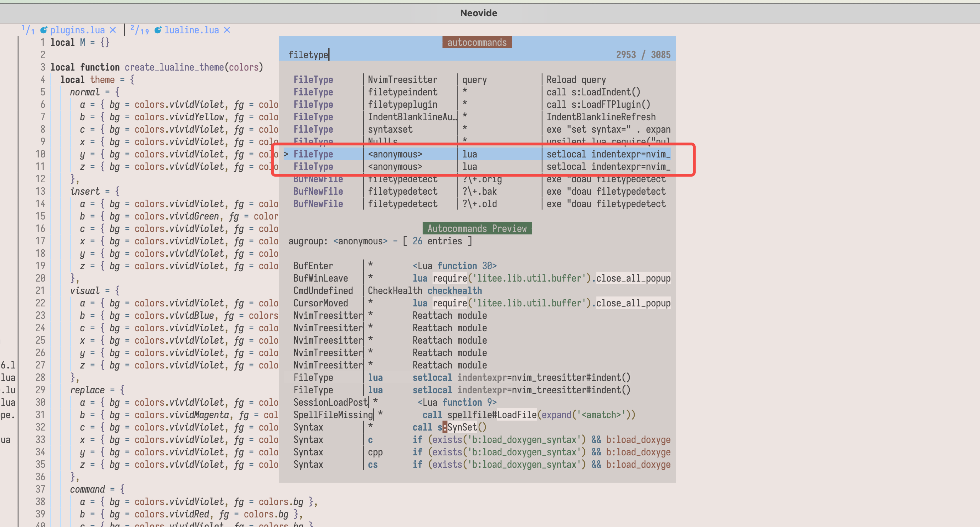Close the lualine.lua tab
This screenshot has width=980, height=527.
tap(227, 30)
